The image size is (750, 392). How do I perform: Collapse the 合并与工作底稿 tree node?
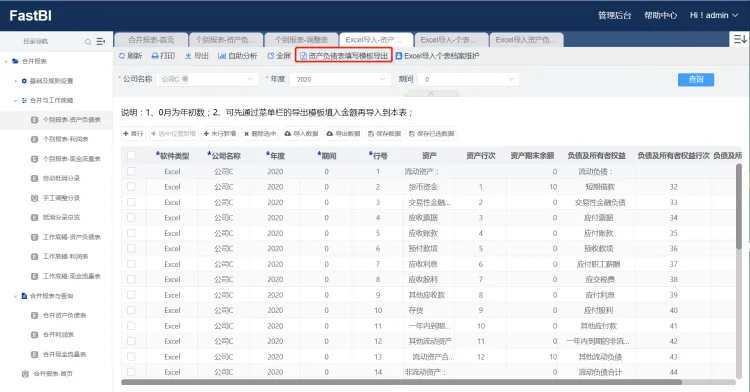(x=15, y=100)
